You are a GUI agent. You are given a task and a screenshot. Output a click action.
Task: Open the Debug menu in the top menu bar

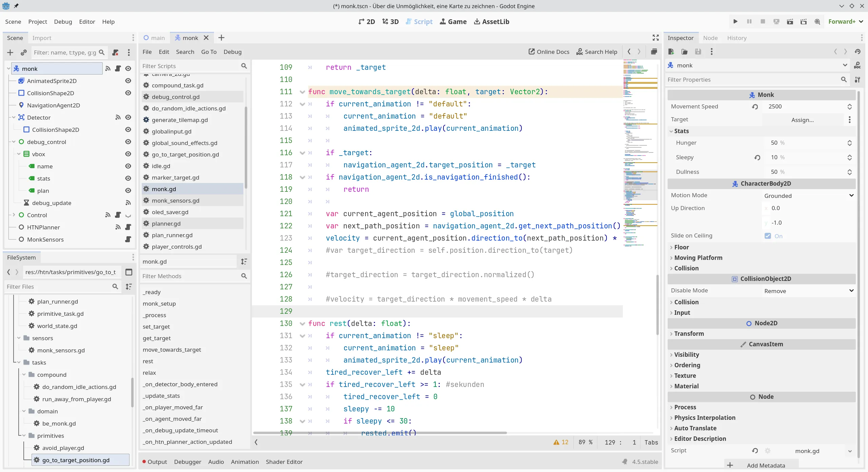pyautogui.click(x=63, y=21)
